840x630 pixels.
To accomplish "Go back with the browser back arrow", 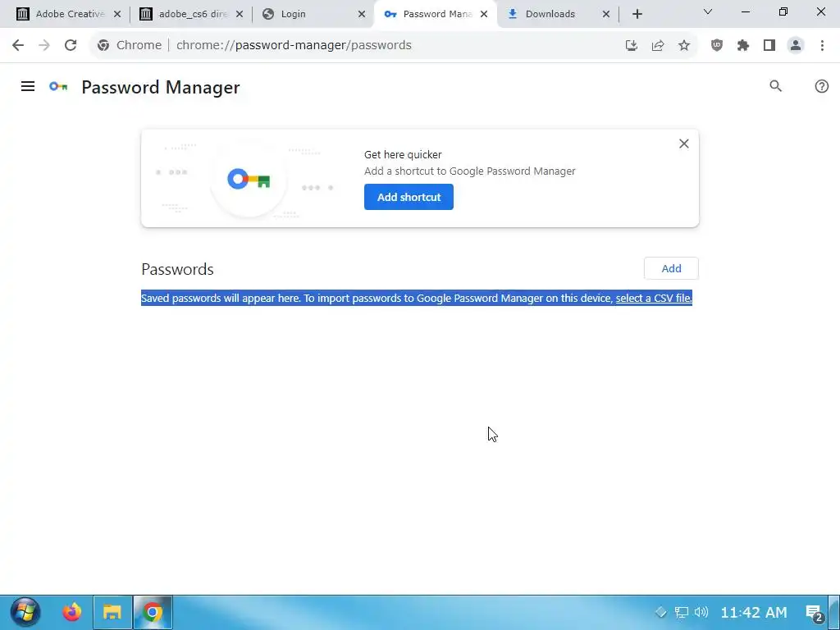I will [18, 45].
